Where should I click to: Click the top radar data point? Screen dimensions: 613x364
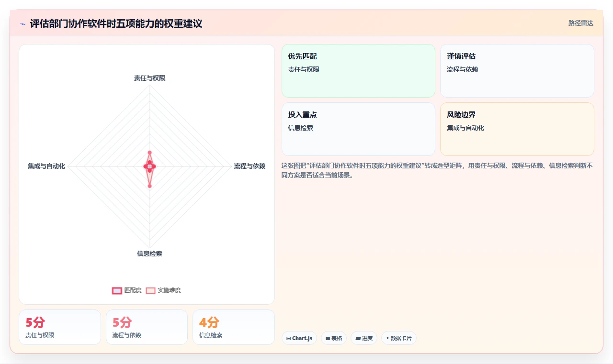(x=149, y=152)
